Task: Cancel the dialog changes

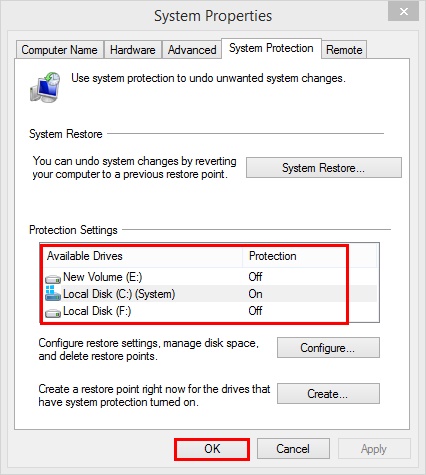Action: [x=293, y=449]
